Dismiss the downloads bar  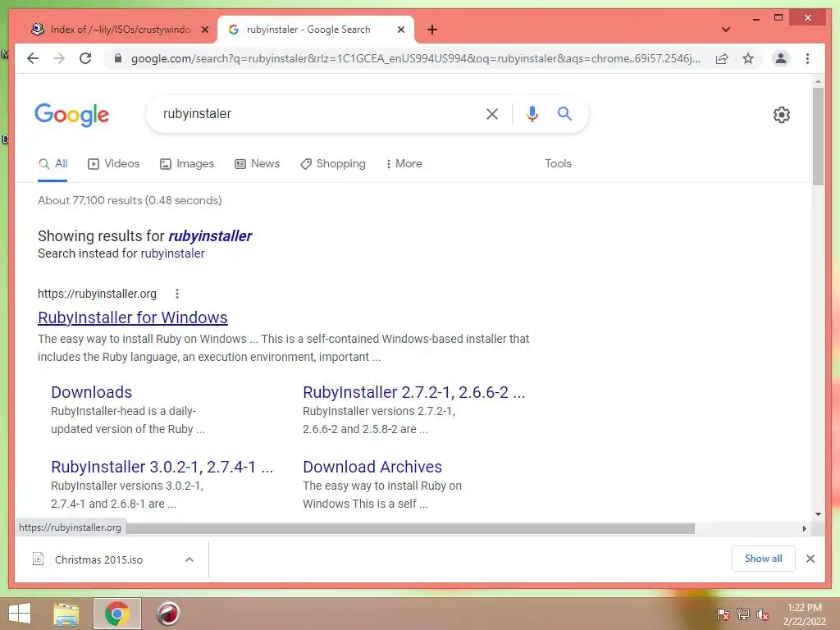(810, 559)
